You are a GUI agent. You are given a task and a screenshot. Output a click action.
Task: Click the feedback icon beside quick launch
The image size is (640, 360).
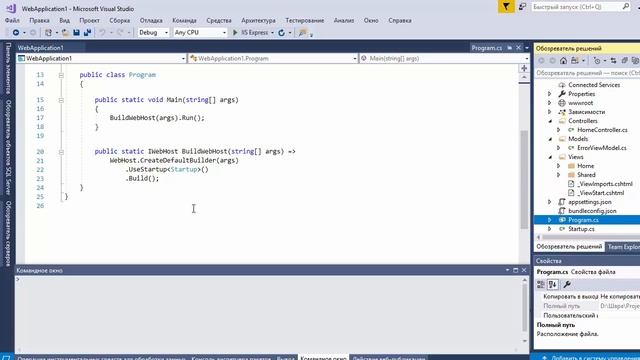522,7
